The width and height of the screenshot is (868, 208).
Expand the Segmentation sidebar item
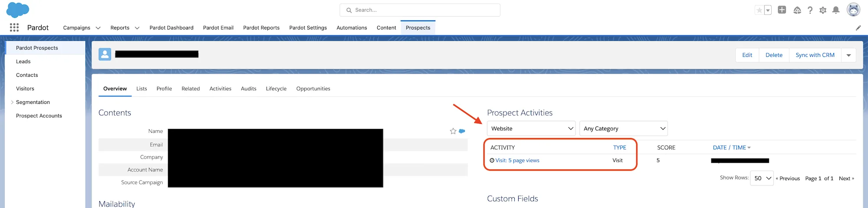click(x=12, y=102)
